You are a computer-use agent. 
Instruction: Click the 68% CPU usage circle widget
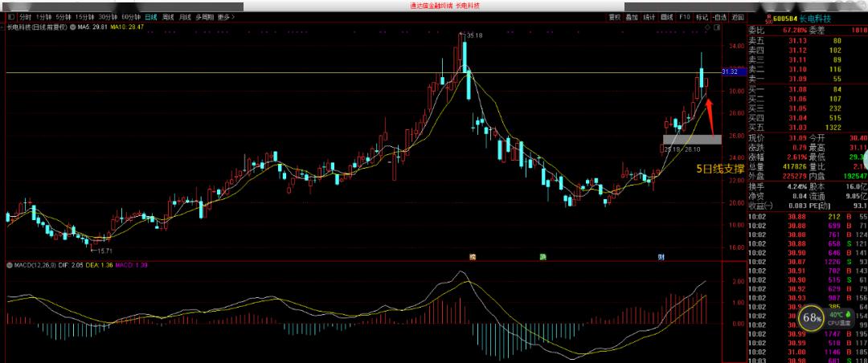point(813,319)
